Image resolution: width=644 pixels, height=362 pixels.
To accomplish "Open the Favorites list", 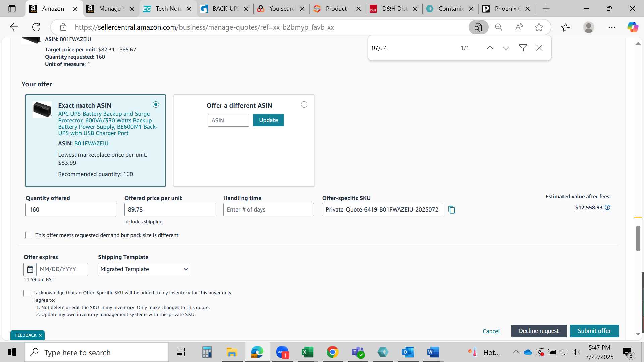I will tap(566, 27).
